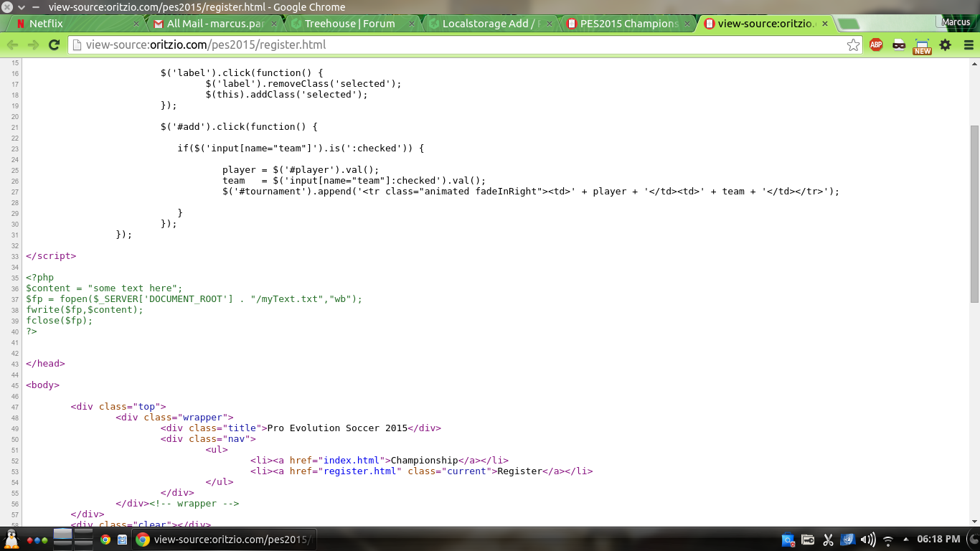Click the Adblock Plus extension icon
This screenshot has width=980, height=551.
876,44
